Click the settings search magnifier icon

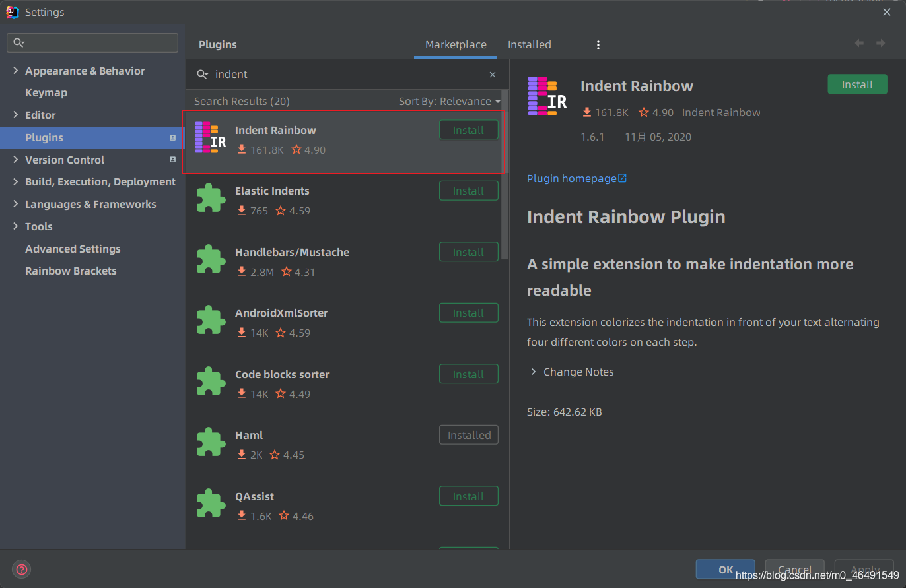pos(18,43)
